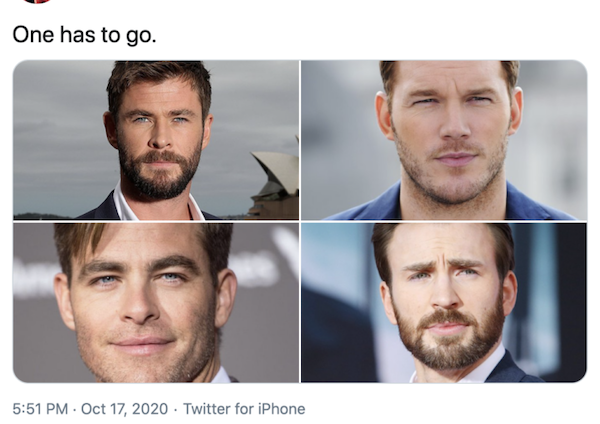
Task: Open the profile avatar above the tweet
Action: pyautogui.click(x=36, y=2)
